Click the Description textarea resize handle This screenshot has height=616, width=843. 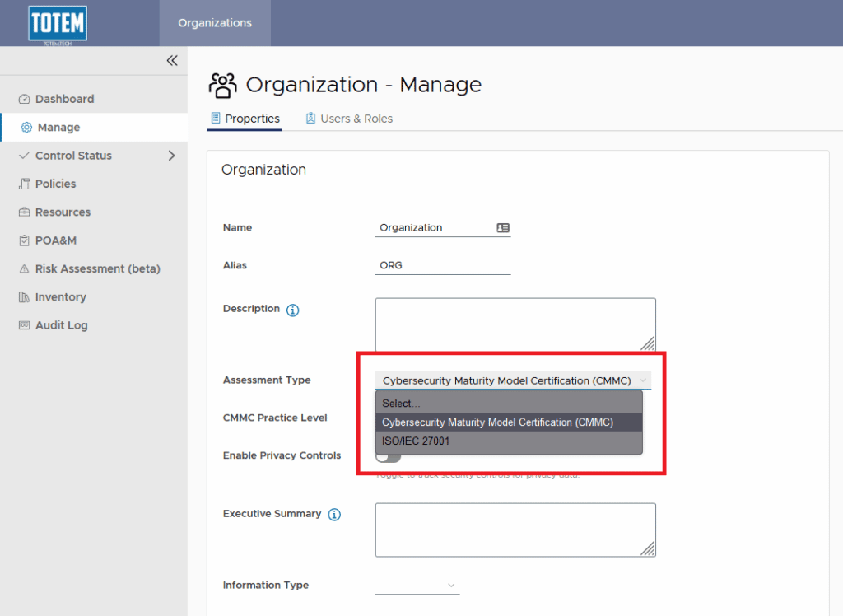pyautogui.click(x=648, y=343)
